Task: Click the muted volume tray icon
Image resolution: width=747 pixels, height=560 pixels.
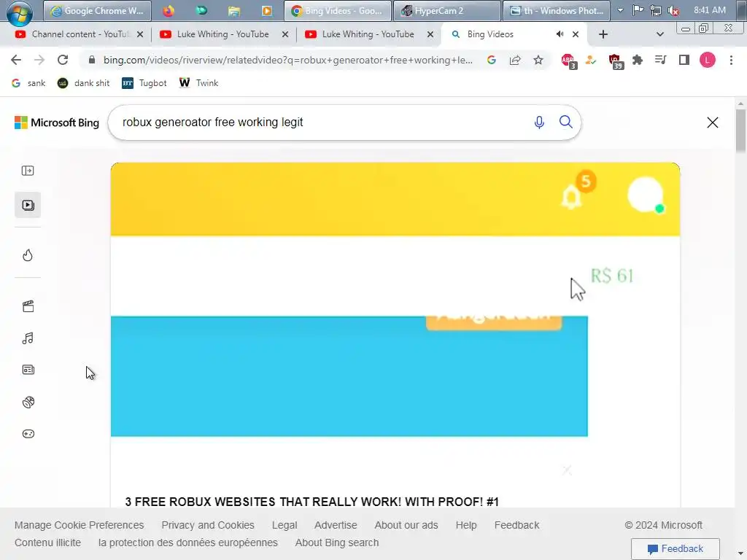Action: tap(673, 10)
